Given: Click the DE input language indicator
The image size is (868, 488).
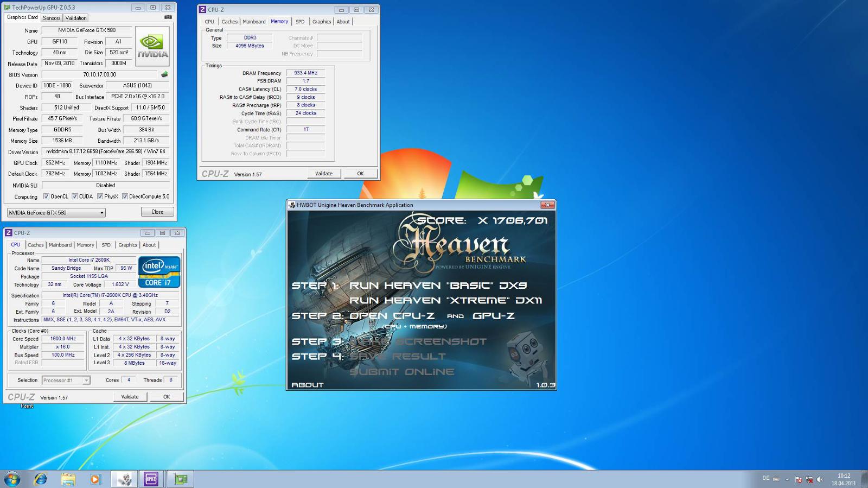Looking at the screenshot, I should point(765,478).
